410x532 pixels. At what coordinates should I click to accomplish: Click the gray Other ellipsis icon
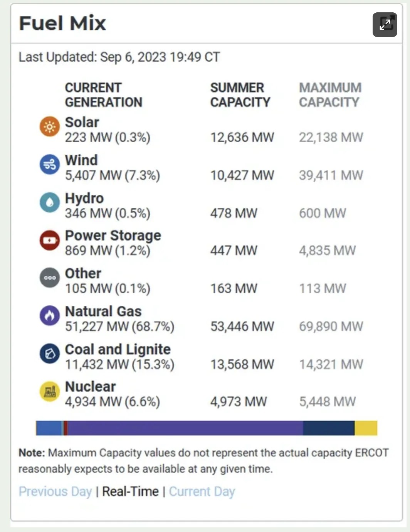tap(50, 278)
